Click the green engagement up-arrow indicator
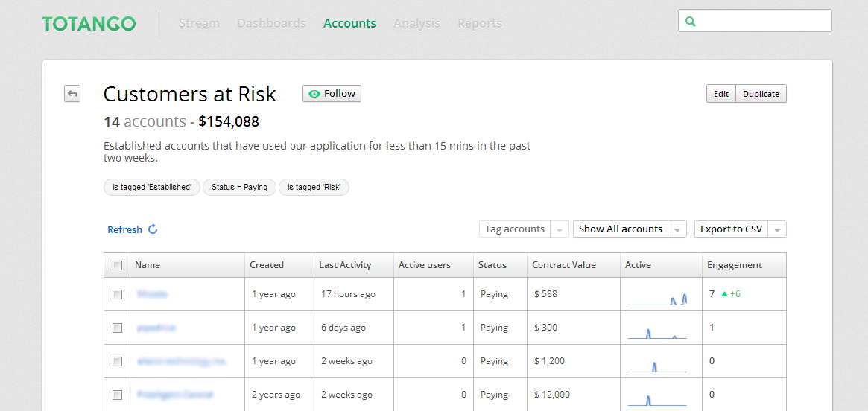The height and width of the screenshot is (411, 868). [723, 294]
